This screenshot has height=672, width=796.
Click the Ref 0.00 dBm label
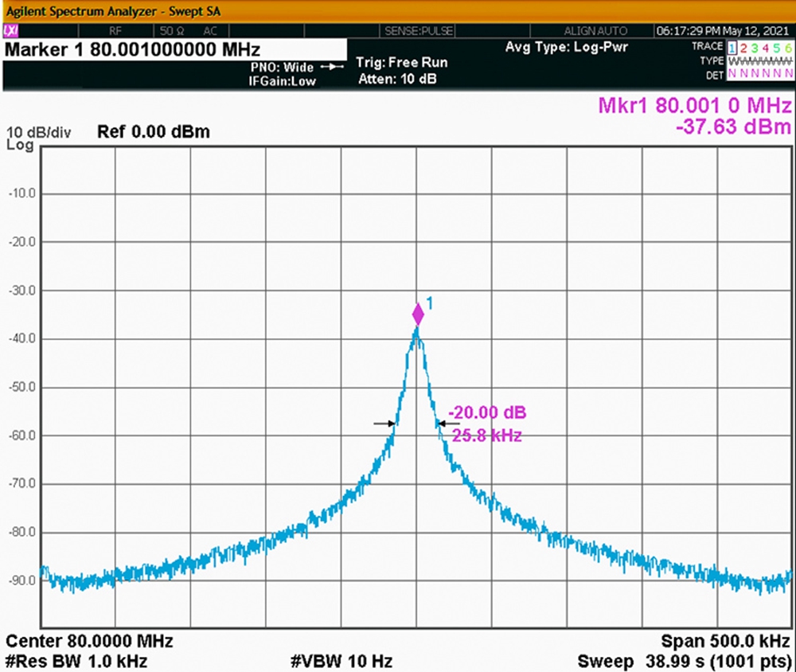154,131
